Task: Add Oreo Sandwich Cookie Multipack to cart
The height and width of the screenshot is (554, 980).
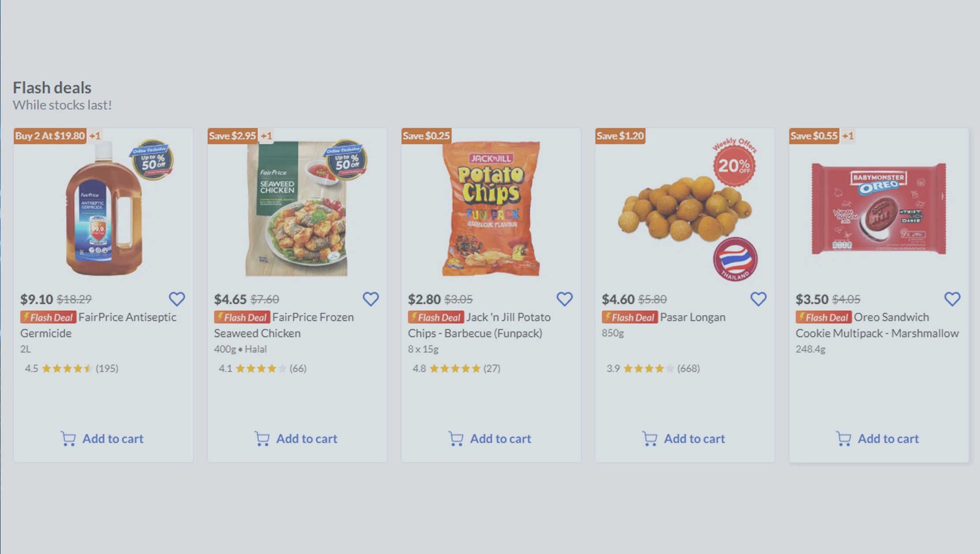Action: [878, 439]
